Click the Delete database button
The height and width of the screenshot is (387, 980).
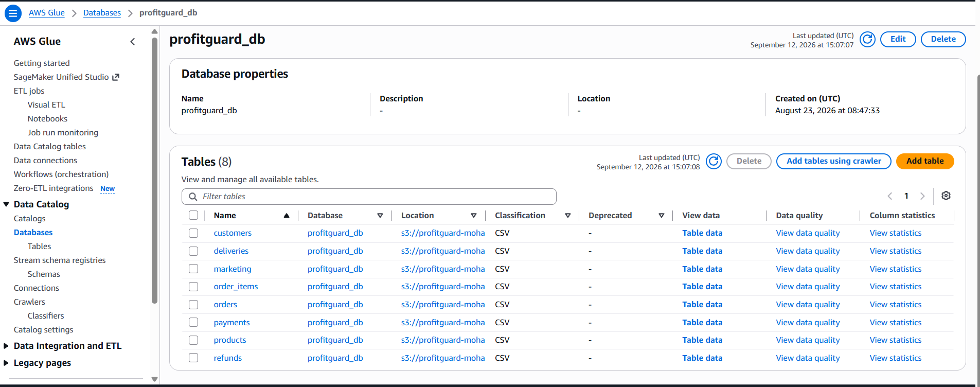[943, 39]
